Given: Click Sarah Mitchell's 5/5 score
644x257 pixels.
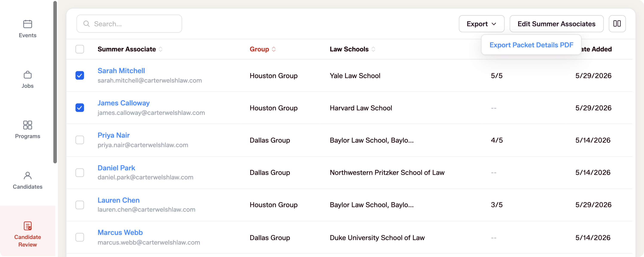Looking at the screenshot, I should [x=497, y=76].
